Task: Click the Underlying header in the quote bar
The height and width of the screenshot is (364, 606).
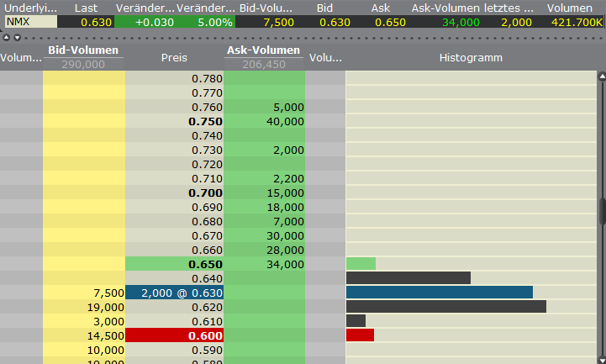Action: pyautogui.click(x=29, y=8)
